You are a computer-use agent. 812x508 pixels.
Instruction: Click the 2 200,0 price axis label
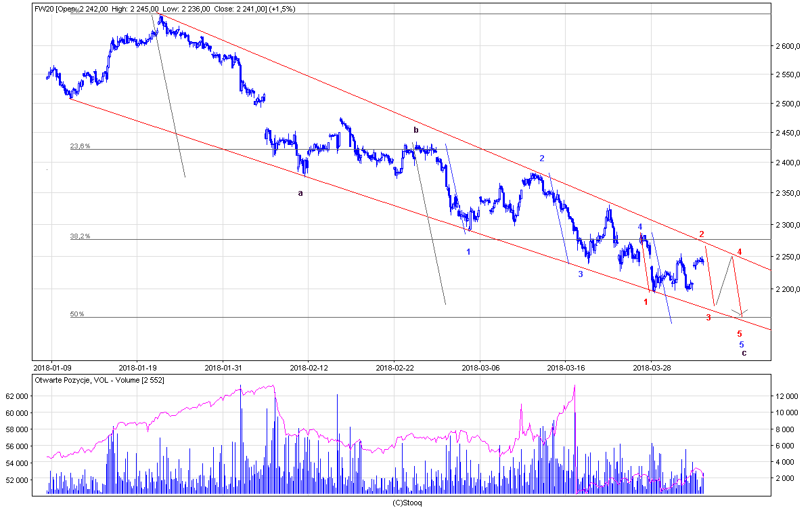pyautogui.click(x=790, y=290)
